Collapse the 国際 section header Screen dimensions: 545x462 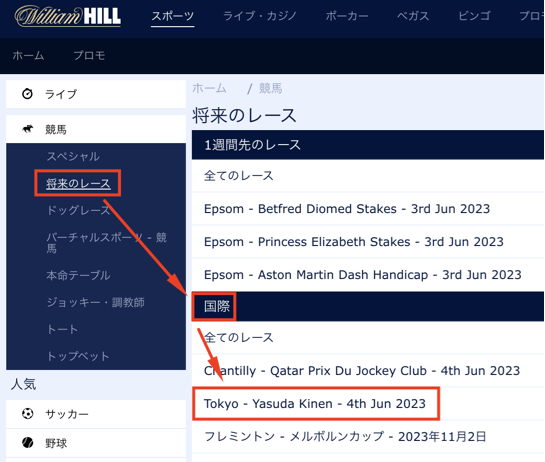point(368,306)
